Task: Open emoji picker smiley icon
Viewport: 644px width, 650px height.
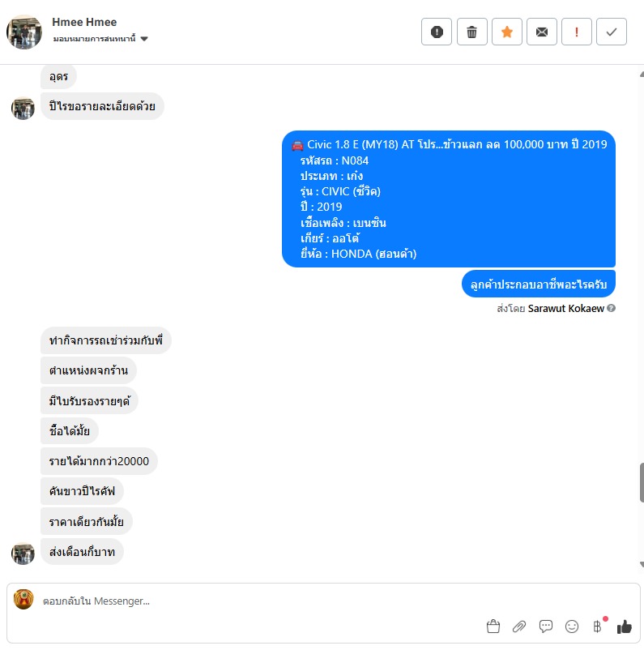Action: (571, 626)
